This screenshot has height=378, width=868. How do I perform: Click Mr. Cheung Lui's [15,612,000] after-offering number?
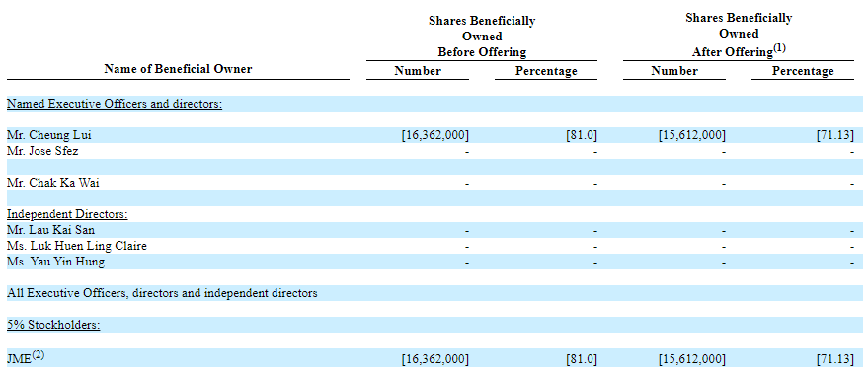692,135
